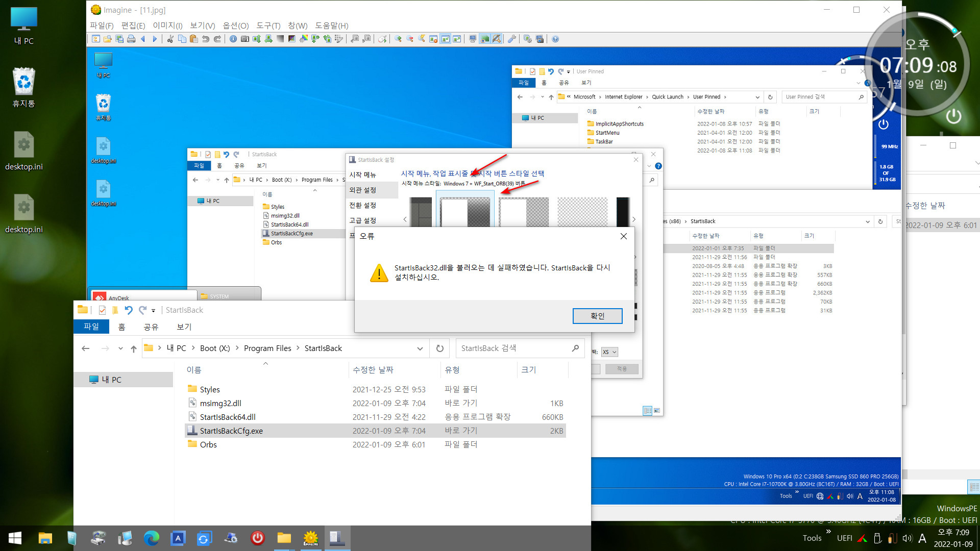Click the power button on clock gadget
This screenshot has height=551, width=980.
[953, 116]
